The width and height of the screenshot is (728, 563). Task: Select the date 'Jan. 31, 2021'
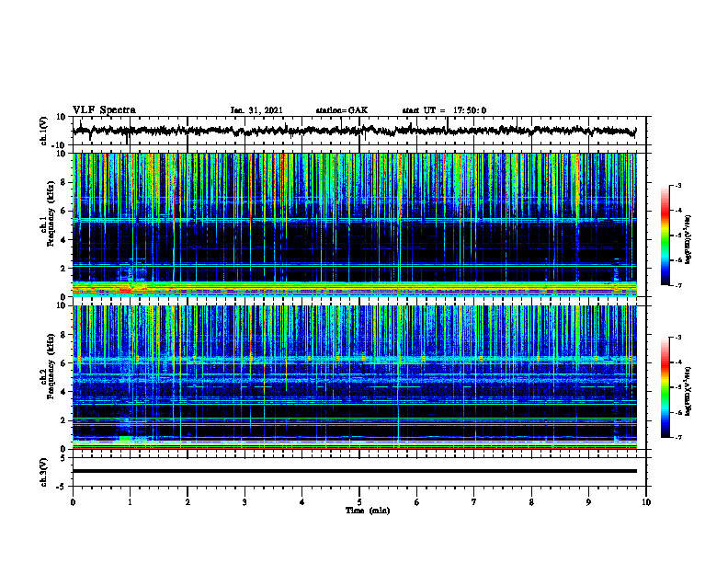[x=256, y=110]
